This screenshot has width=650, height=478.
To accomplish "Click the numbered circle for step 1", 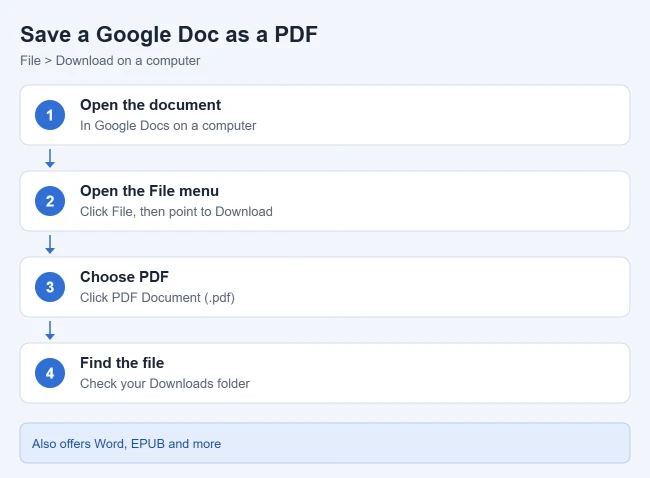I will coord(50,115).
